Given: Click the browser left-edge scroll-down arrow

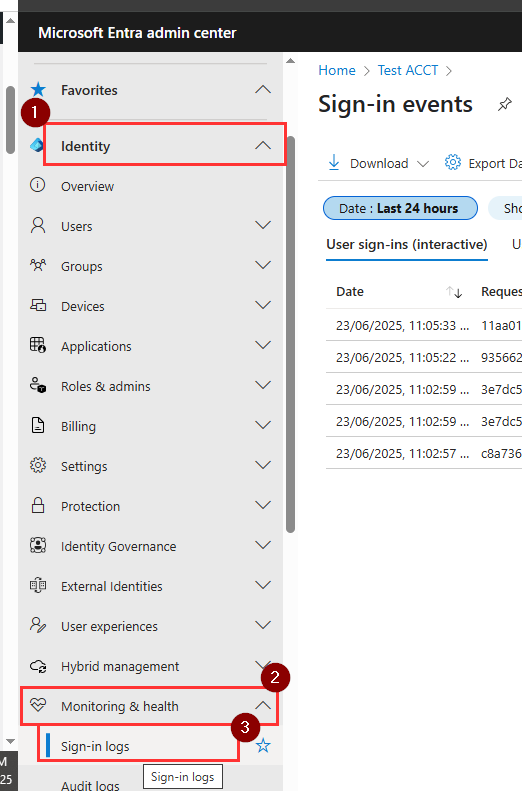Looking at the screenshot, I should tap(10, 741).
